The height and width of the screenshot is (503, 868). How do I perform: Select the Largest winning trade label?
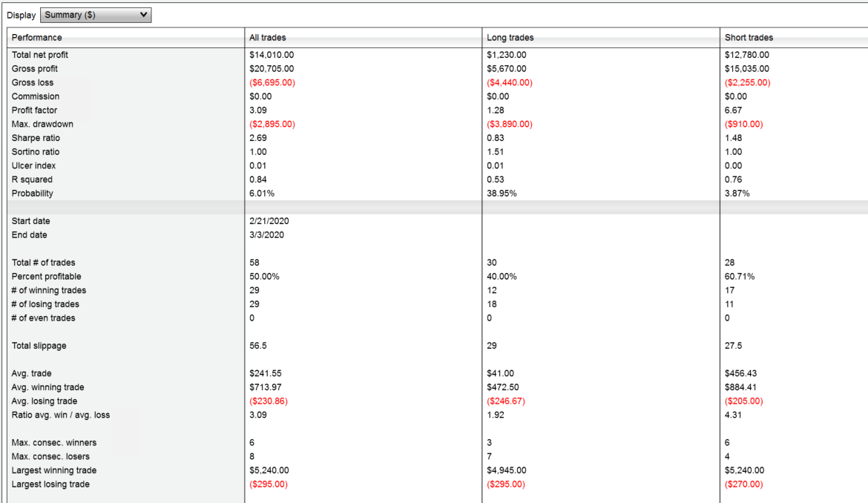pos(53,470)
